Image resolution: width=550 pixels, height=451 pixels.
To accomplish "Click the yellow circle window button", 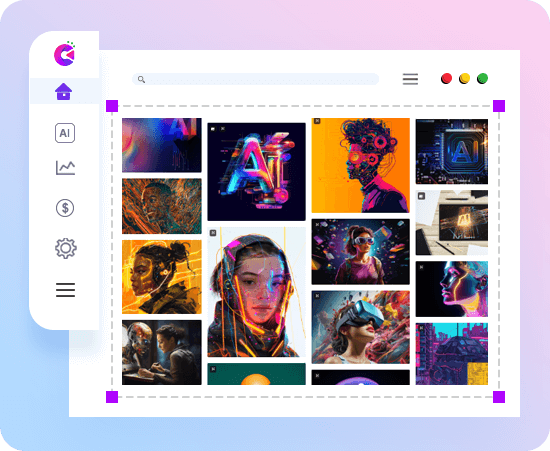I will pyautogui.click(x=464, y=78).
